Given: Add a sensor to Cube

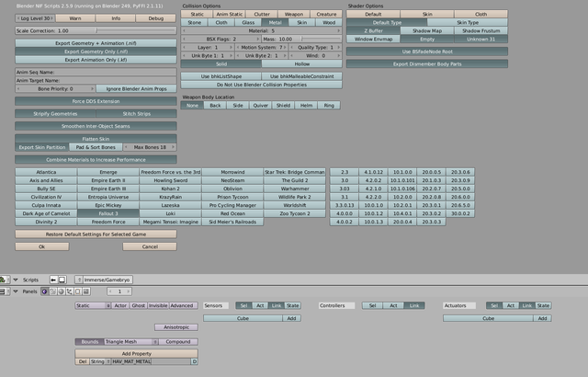Looking at the screenshot, I should (x=291, y=318).
